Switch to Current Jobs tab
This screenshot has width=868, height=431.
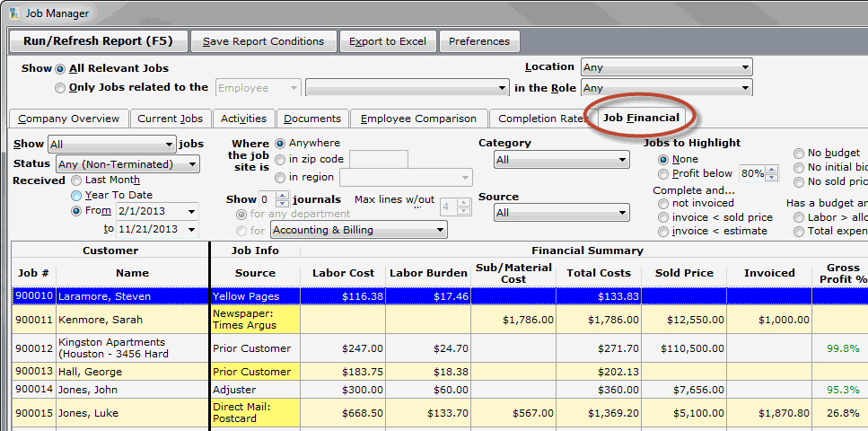pyautogui.click(x=170, y=119)
